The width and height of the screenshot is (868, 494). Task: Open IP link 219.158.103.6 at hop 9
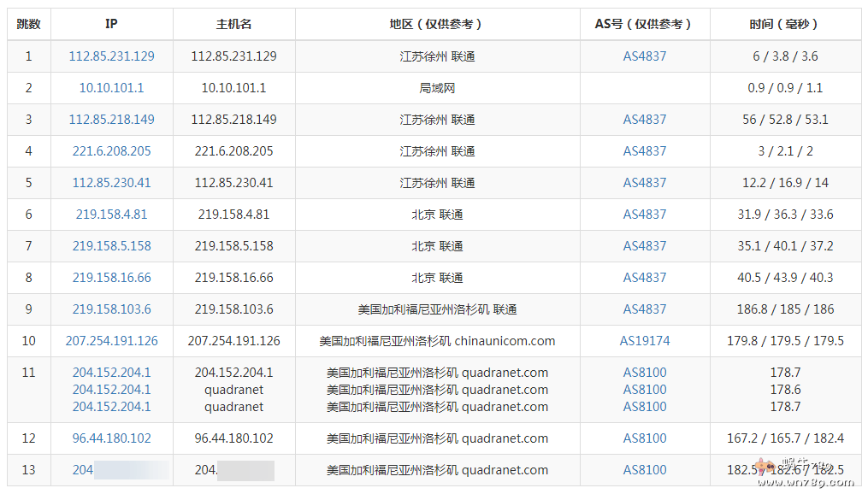click(111, 309)
